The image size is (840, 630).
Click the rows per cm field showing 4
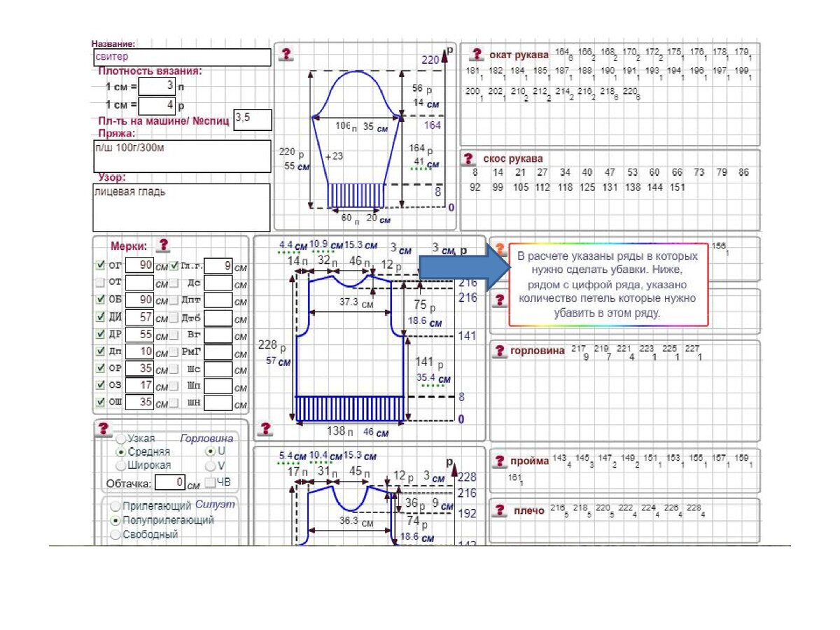point(157,106)
